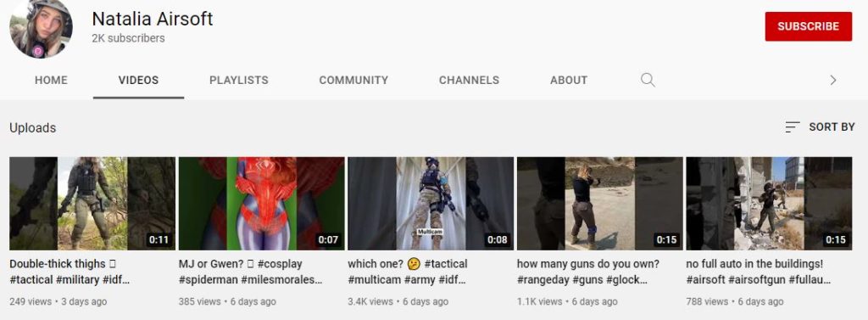Click 'how many guns do you own?' title
Image resolution: width=868 pixels, height=320 pixels.
tap(588, 272)
